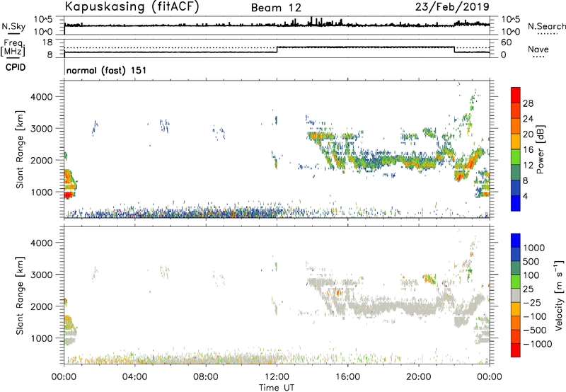Click the gray -25 to 25 velocity swatch
Screen dimensions: 566x392
516,295
